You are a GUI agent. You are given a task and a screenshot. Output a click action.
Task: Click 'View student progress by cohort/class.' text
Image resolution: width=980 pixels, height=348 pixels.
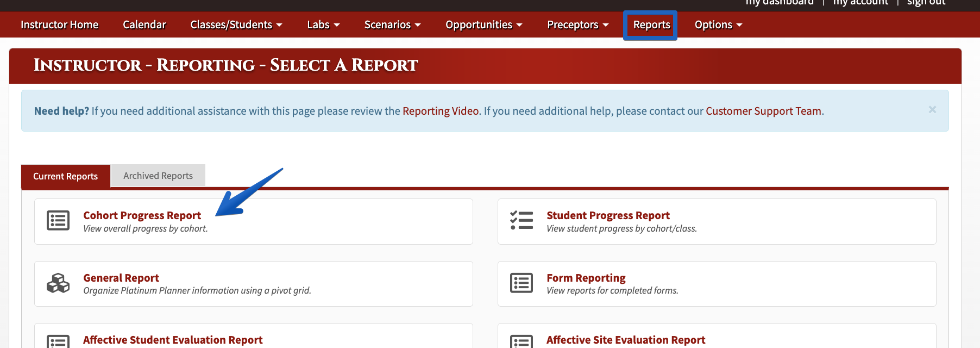click(x=621, y=229)
